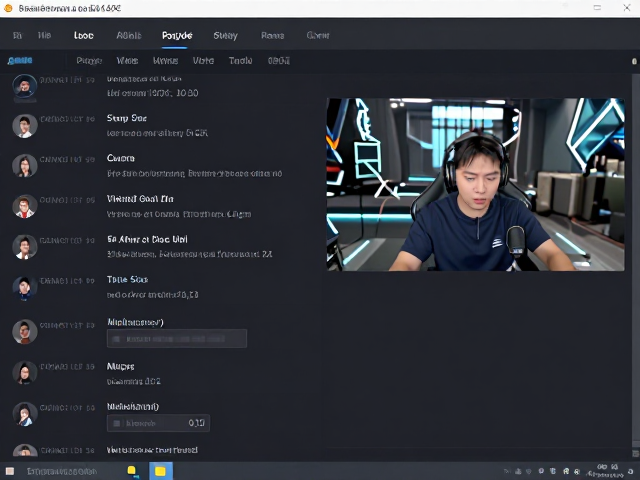Select the active top tab with blue underline
Viewport: 640px width, 480px height.
[177, 36]
